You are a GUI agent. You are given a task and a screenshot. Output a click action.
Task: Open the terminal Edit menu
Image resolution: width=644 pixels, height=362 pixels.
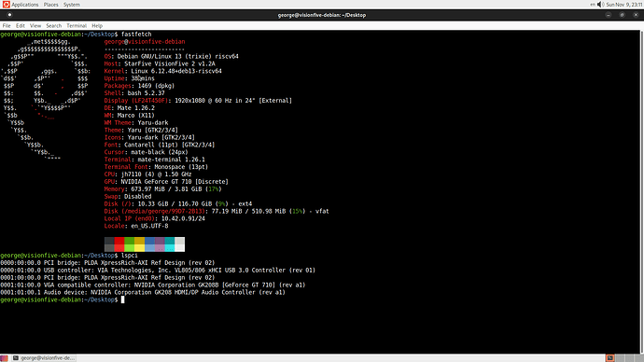tap(21, 25)
